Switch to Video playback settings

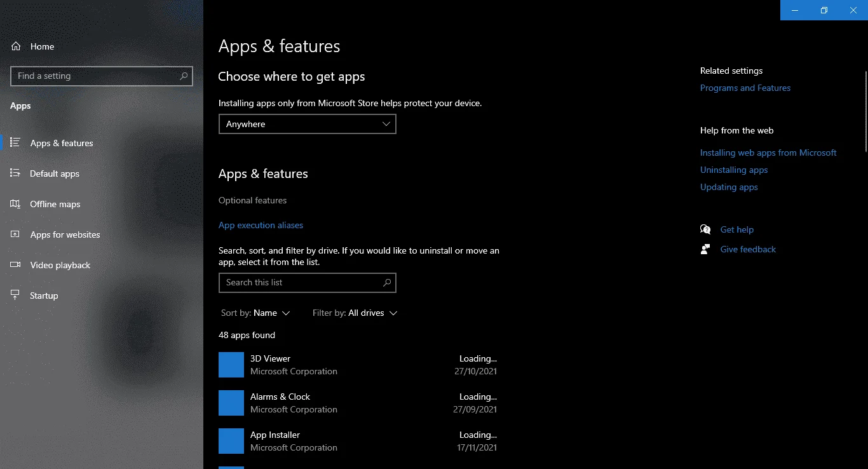click(x=60, y=265)
